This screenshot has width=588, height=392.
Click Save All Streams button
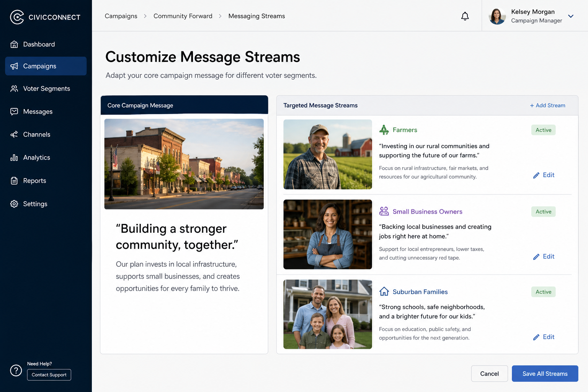click(545, 374)
